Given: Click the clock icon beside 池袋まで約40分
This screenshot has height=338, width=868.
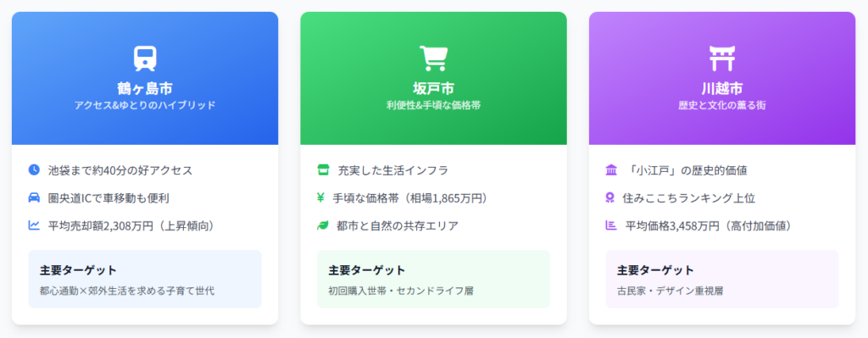Looking at the screenshot, I should click(x=34, y=169).
